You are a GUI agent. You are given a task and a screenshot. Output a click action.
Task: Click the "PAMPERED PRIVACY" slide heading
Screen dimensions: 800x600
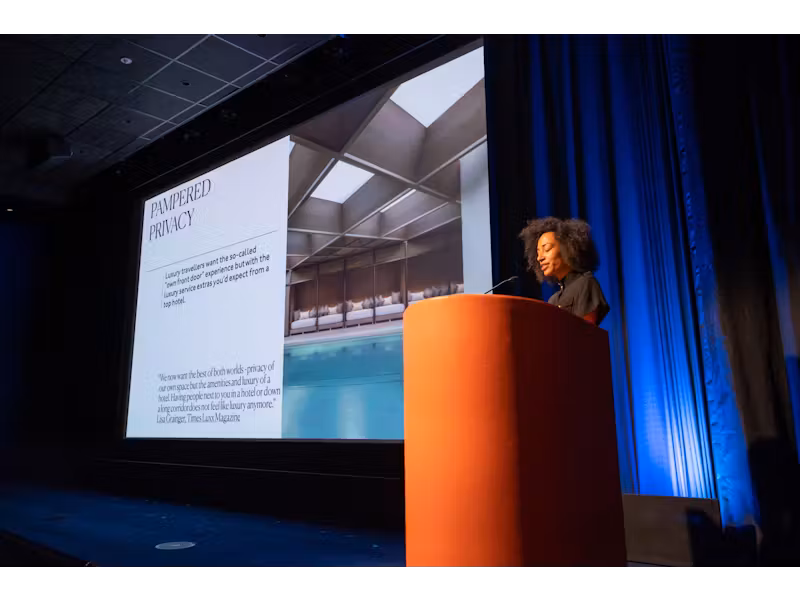point(181,210)
